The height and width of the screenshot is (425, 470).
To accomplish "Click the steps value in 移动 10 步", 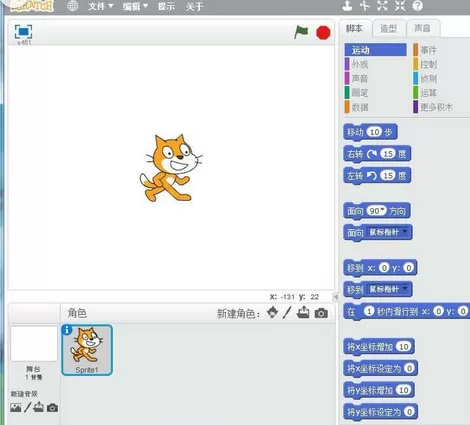I will pos(374,132).
